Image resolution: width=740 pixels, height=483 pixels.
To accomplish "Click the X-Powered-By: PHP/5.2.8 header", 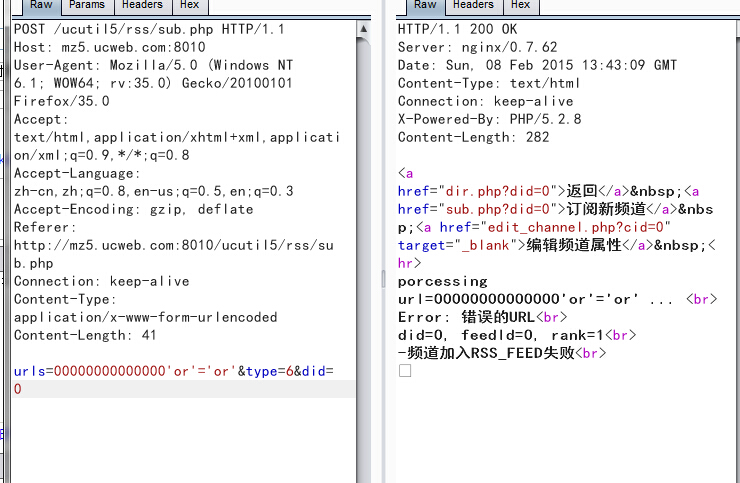I will pyautogui.click(x=489, y=119).
